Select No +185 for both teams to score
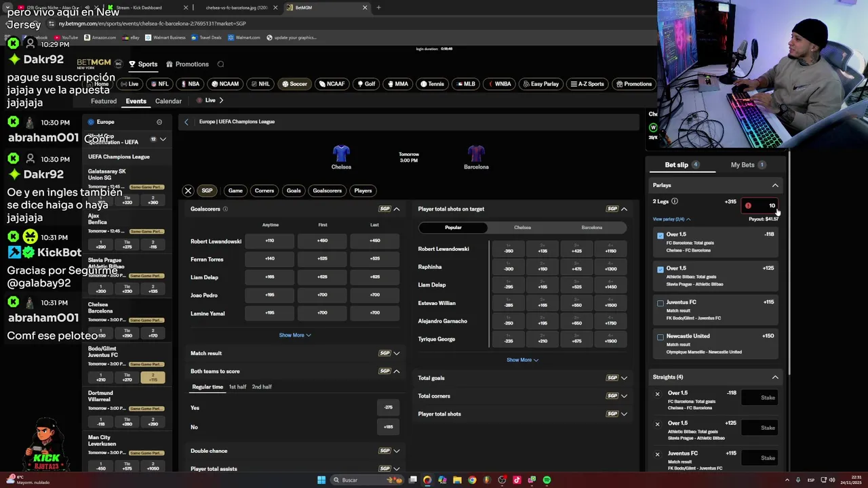Image resolution: width=868 pixels, height=488 pixels. 388,427
